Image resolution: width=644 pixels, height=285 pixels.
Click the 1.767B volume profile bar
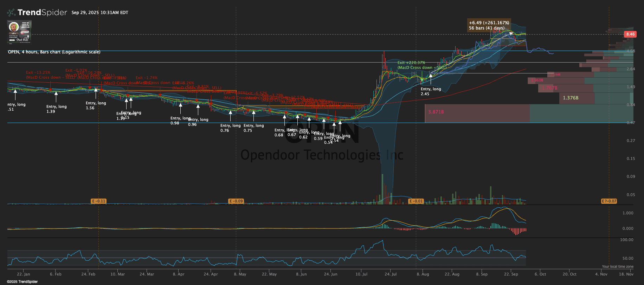pos(561,88)
